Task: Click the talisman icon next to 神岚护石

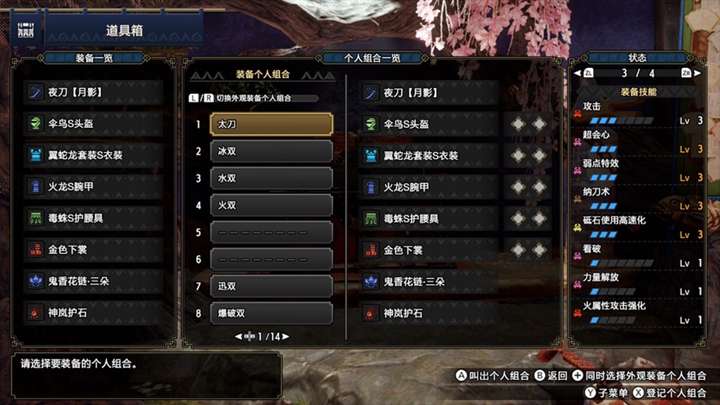Action: pyautogui.click(x=36, y=313)
